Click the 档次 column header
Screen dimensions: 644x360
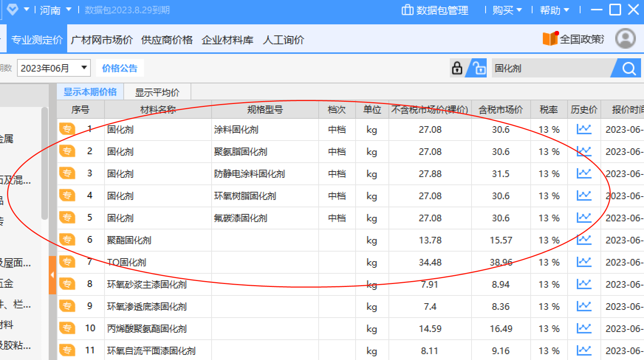(337, 110)
